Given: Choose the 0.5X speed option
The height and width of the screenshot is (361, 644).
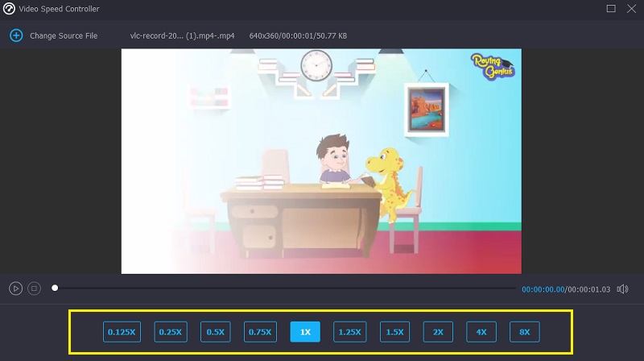Looking at the screenshot, I should 215,331.
